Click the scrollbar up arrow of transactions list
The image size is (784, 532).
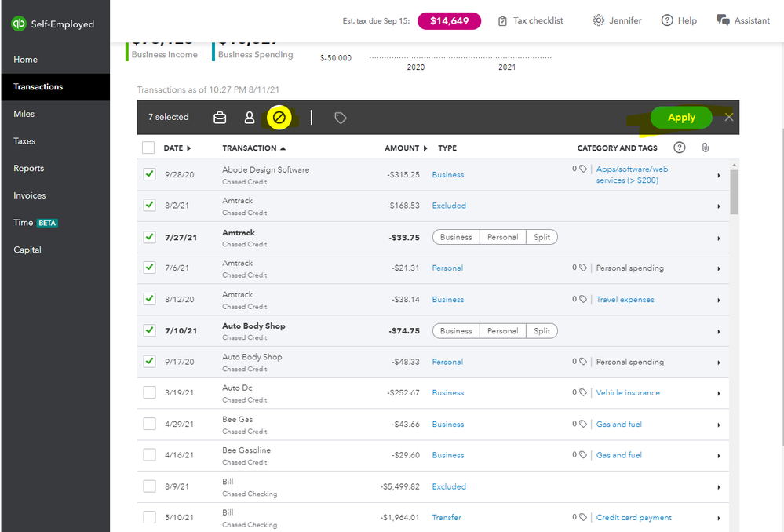(734, 165)
